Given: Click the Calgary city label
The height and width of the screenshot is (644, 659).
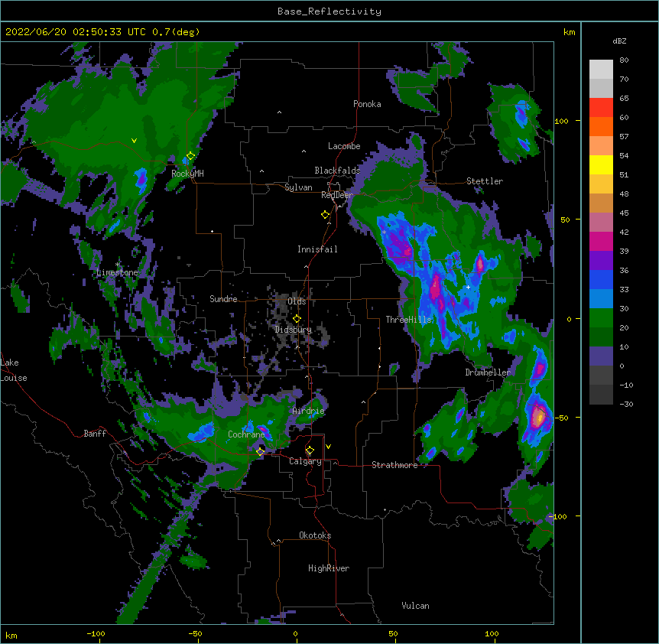Looking at the screenshot, I should pyautogui.click(x=306, y=461).
